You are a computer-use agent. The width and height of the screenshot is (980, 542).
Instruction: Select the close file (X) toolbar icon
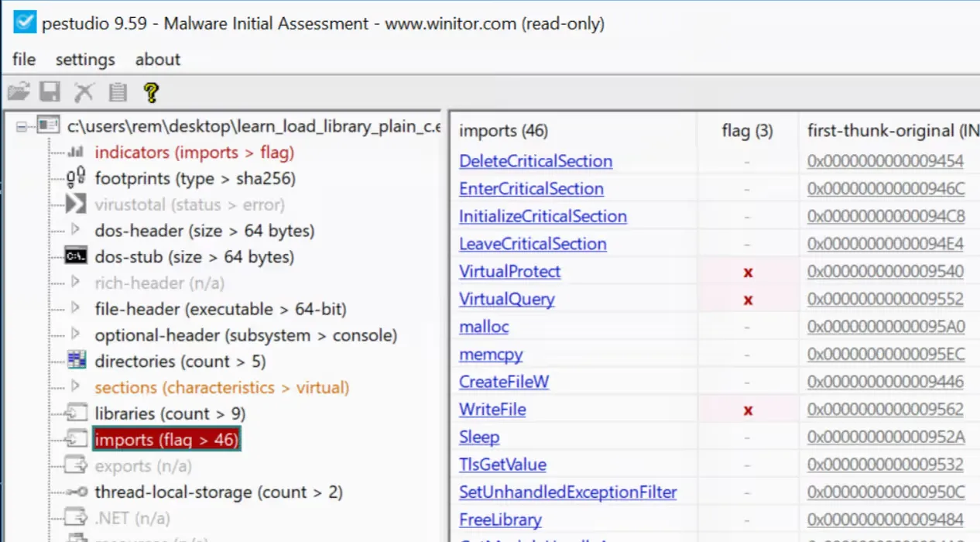[x=83, y=91]
